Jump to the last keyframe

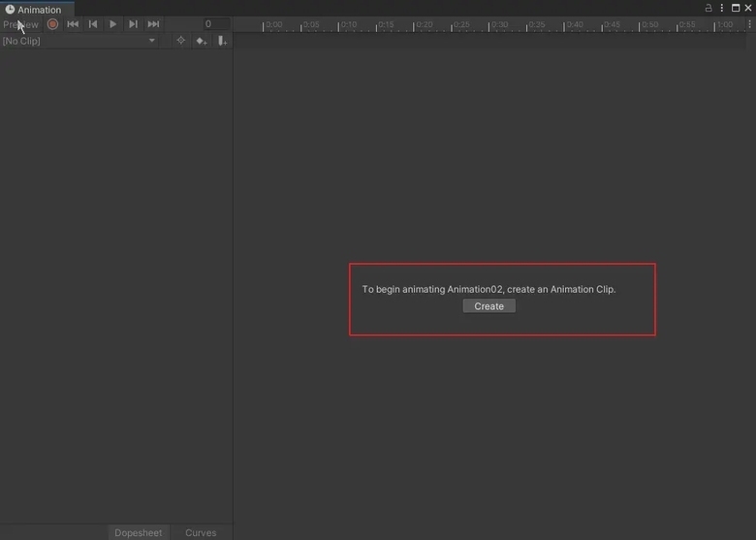coord(153,24)
